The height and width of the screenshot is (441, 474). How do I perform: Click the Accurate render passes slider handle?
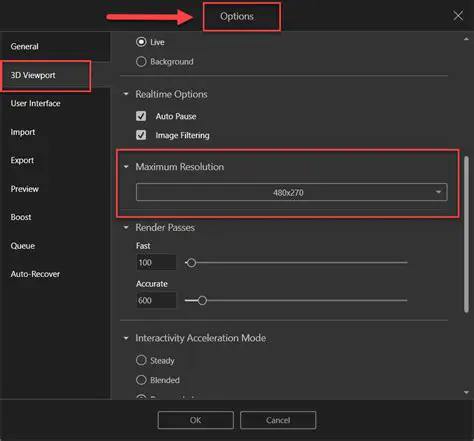click(202, 301)
